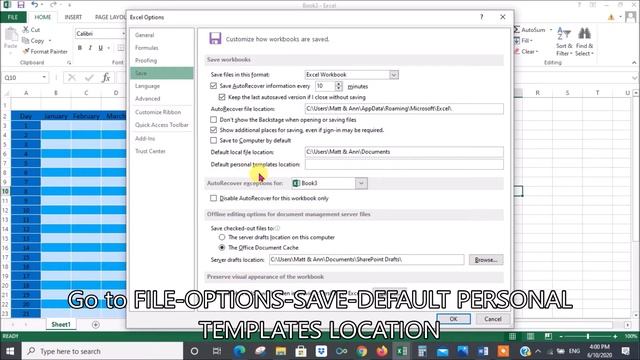The width and height of the screenshot is (640, 360).
Task: Open Google Chrome from taskbar
Action: (x=361, y=351)
